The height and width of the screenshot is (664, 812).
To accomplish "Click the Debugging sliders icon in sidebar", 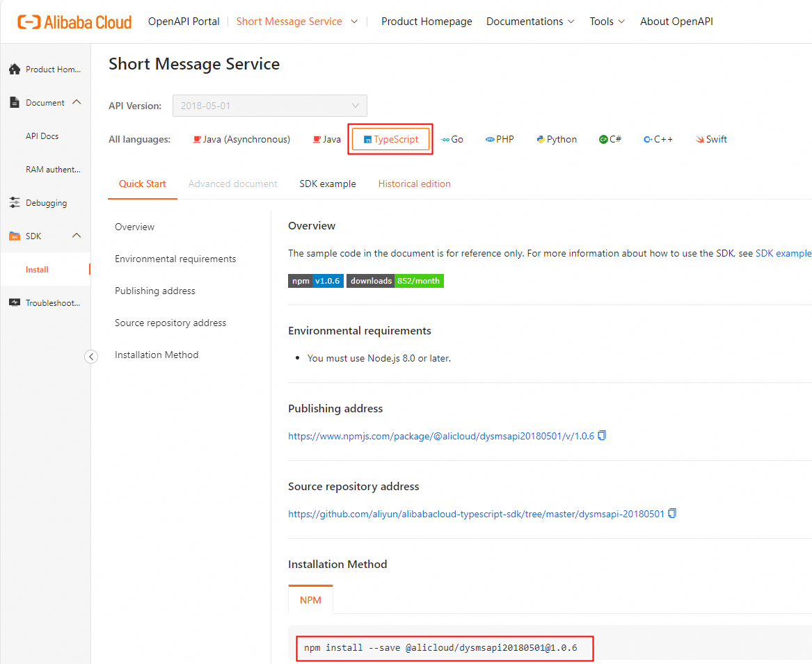I will tap(15, 202).
